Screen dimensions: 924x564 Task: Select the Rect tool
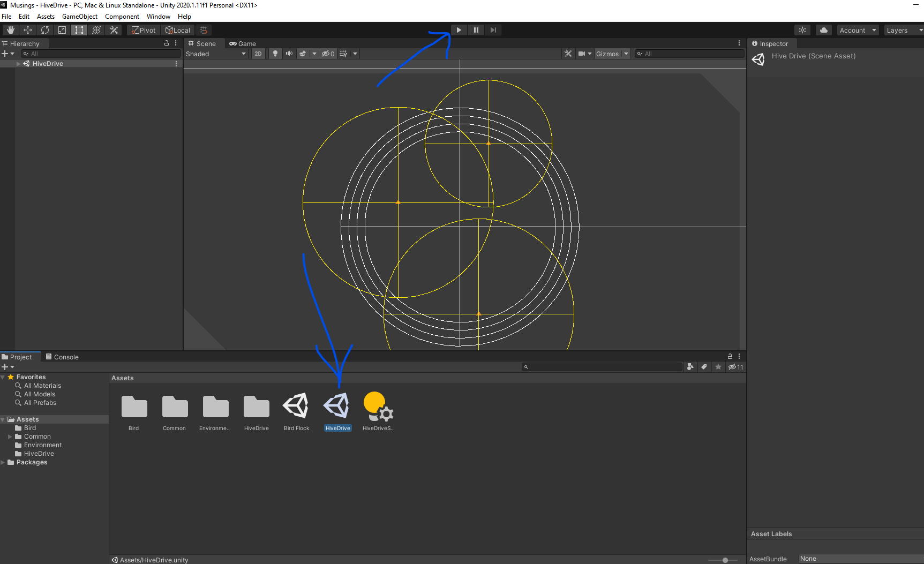point(79,30)
